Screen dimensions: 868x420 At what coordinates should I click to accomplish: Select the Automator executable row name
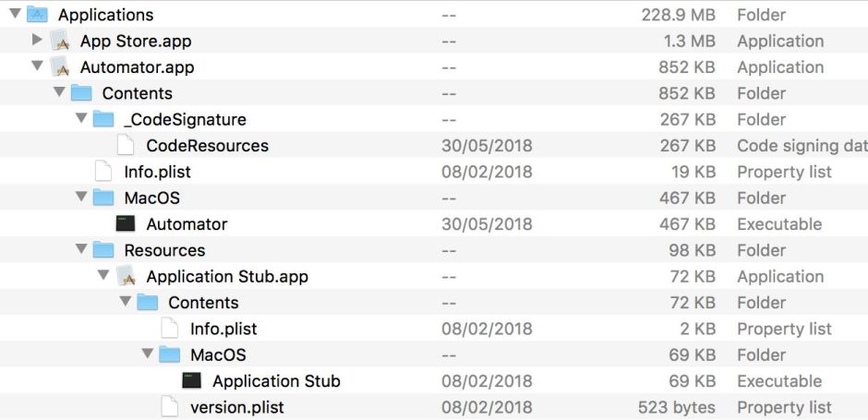tap(187, 224)
